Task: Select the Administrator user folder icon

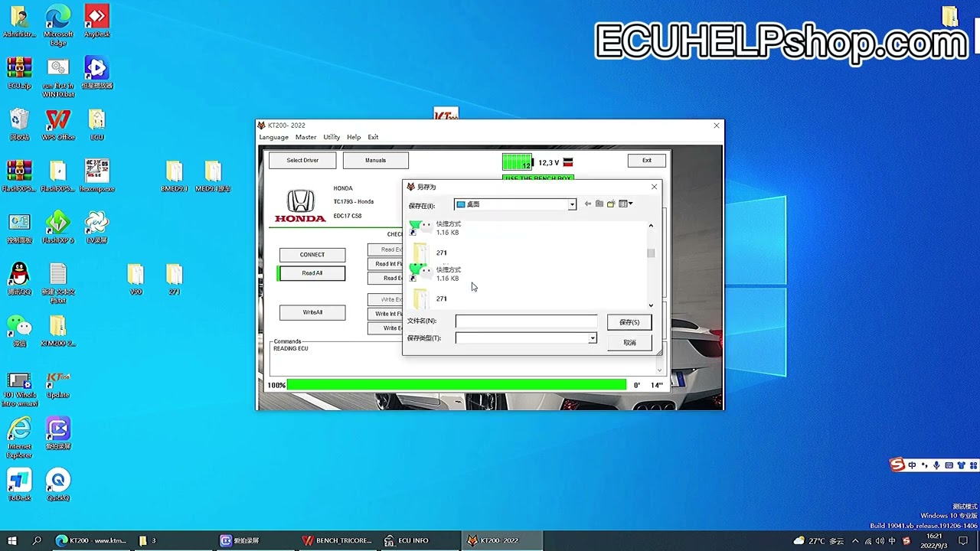Action: point(19,21)
